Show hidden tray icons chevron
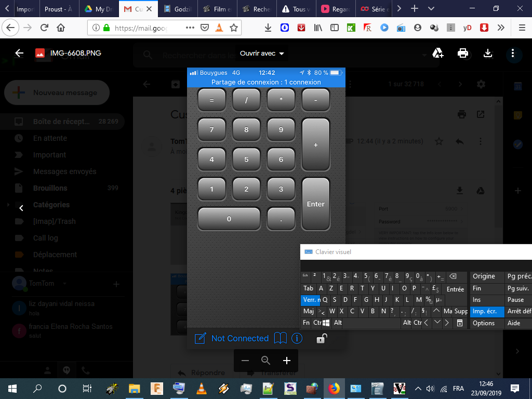 418,389
